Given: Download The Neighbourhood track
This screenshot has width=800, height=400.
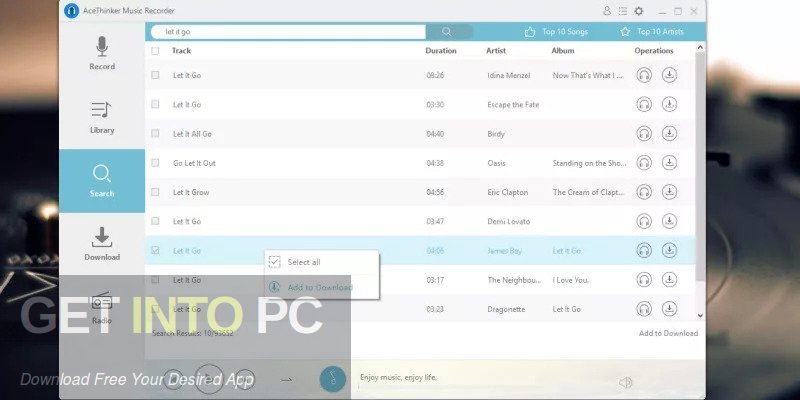Looking at the screenshot, I should 669,280.
